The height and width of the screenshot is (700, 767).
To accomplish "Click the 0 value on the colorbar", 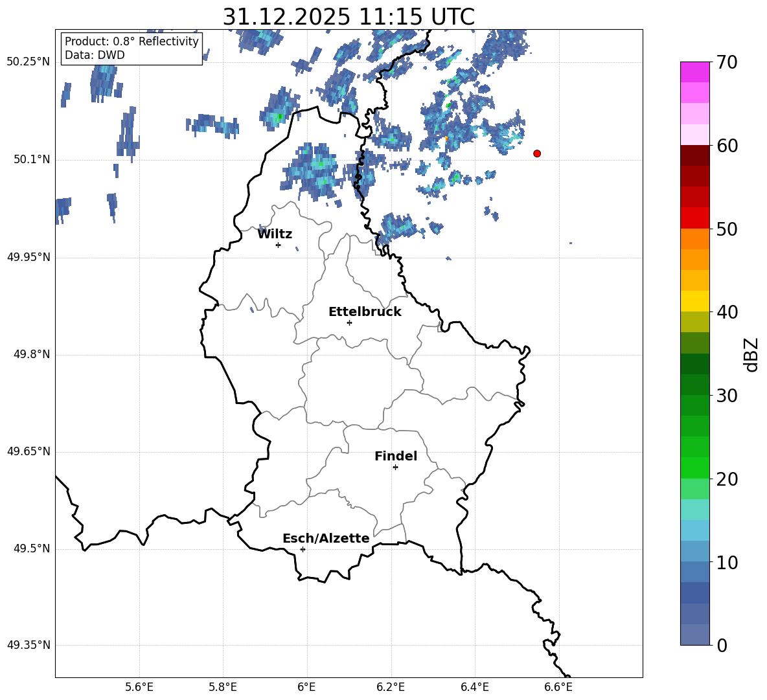I will pyautogui.click(x=722, y=645).
